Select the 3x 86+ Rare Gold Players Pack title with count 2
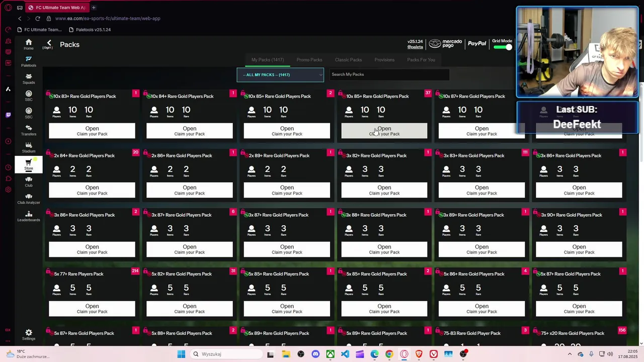This screenshot has width=644, height=362. [x=85, y=215]
